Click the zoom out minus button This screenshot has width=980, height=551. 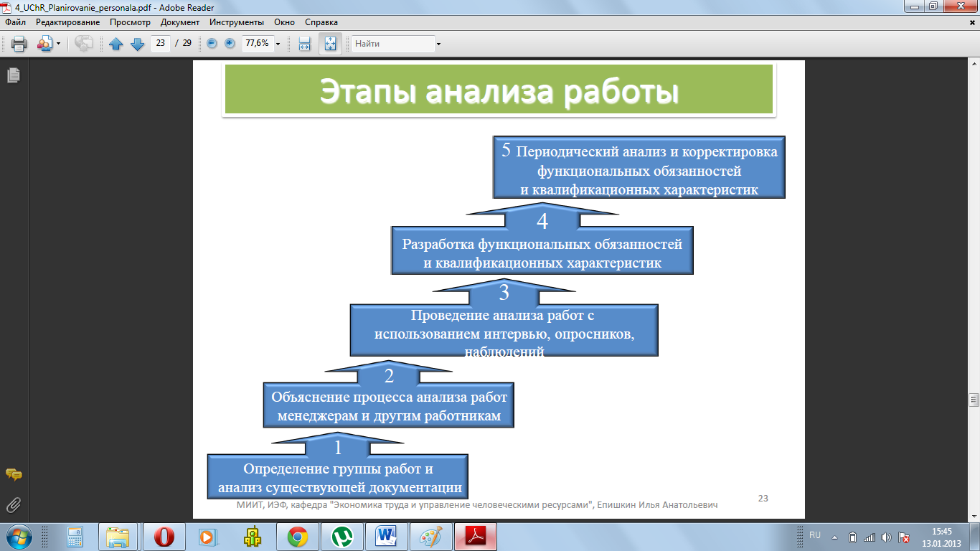coord(212,43)
